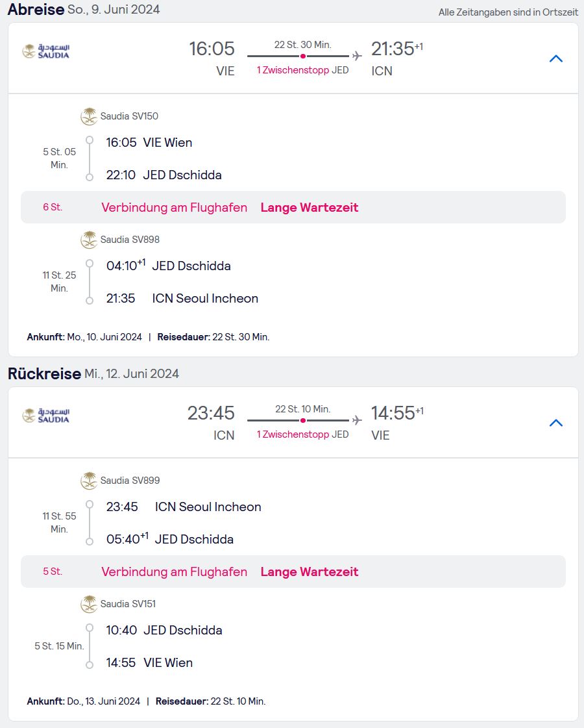The height and width of the screenshot is (728, 584).
Task: Click the 23:45 ICN return departure time
Action: tap(211, 413)
